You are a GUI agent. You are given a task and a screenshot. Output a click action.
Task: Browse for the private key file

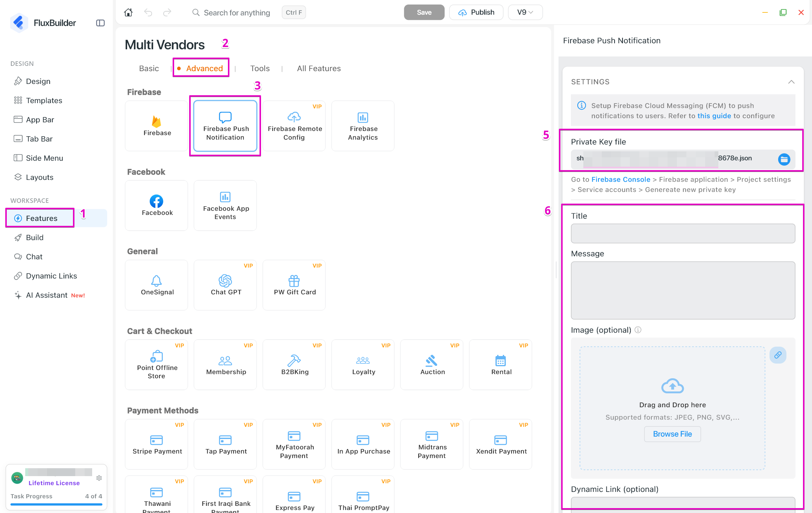click(x=784, y=159)
